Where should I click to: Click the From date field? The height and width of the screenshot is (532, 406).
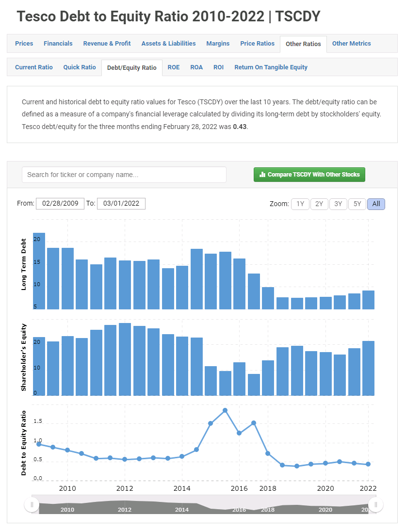(x=60, y=204)
